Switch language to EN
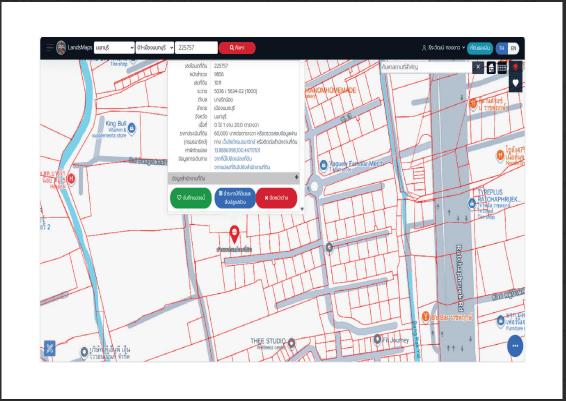The height and width of the screenshot is (401, 566). [x=513, y=48]
